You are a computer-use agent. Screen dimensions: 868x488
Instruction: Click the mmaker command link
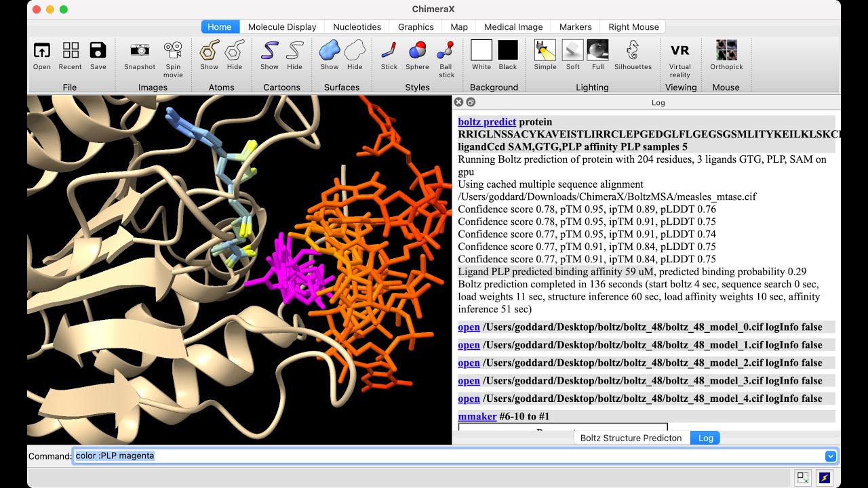(x=477, y=416)
